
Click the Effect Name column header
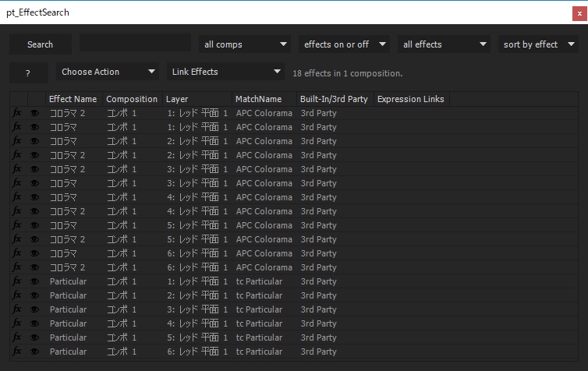coord(73,99)
